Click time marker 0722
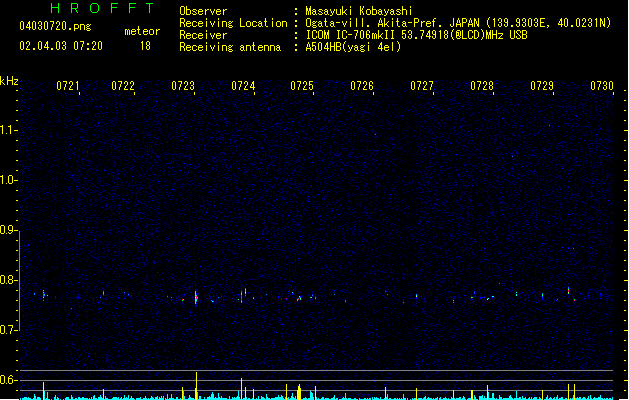The height and width of the screenshot is (400, 629). pyautogui.click(x=123, y=85)
